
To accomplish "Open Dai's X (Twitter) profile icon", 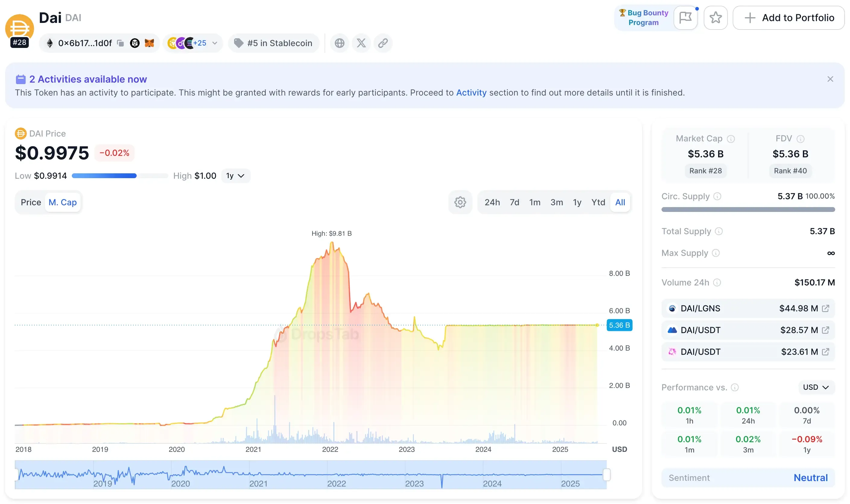I will coord(361,43).
